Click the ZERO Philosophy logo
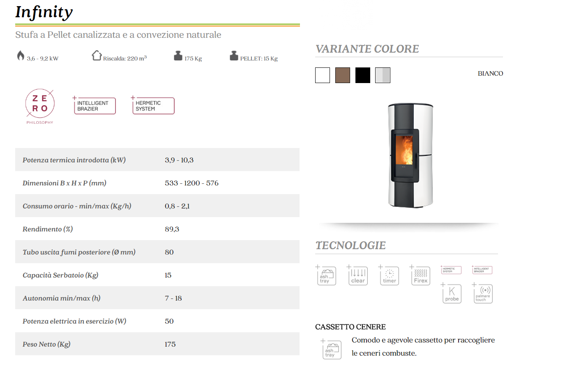The image size is (588, 368). [x=40, y=106]
